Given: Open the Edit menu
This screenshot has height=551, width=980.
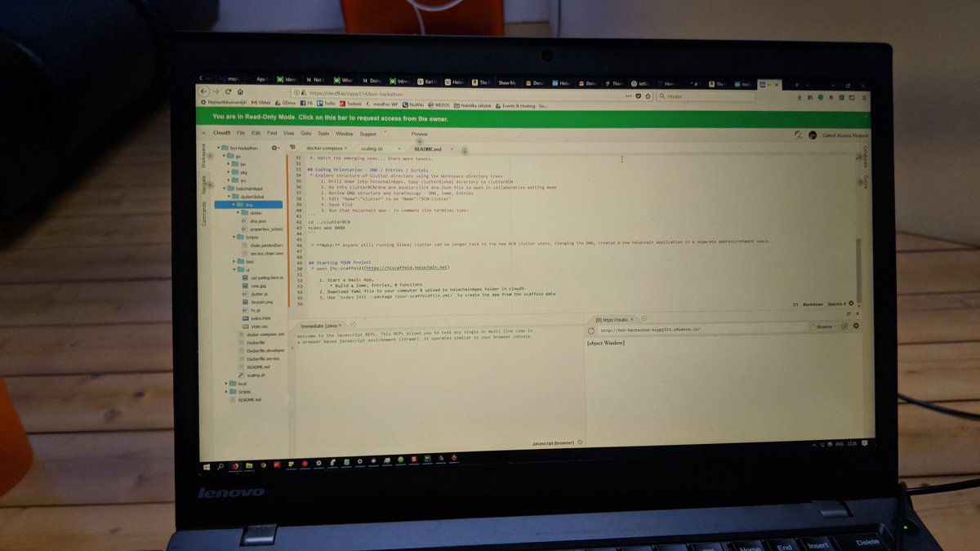Looking at the screenshot, I should point(256,132).
